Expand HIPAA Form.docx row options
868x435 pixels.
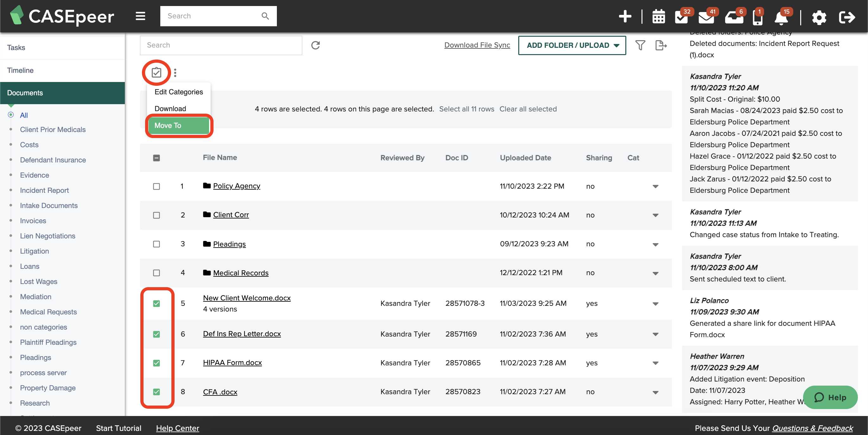tap(655, 363)
